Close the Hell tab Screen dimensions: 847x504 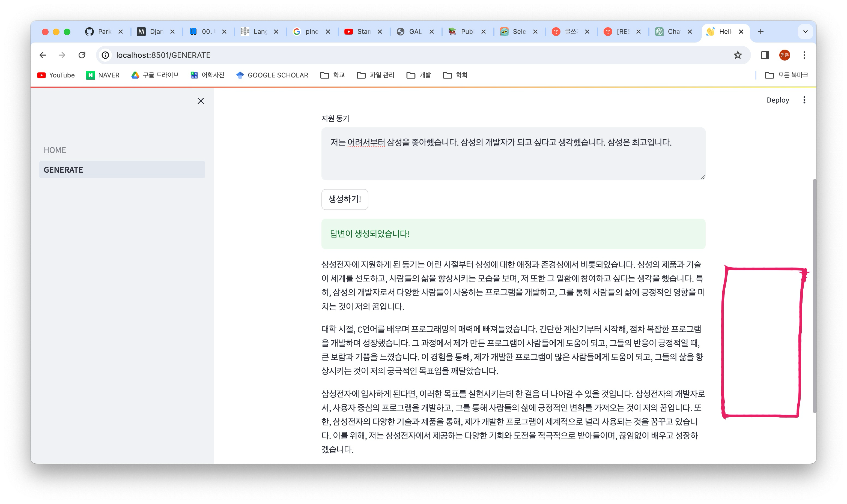(741, 32)
